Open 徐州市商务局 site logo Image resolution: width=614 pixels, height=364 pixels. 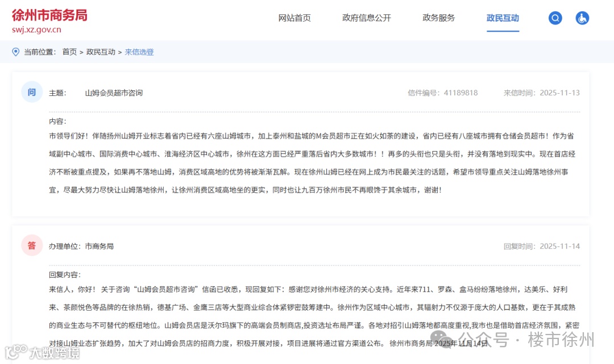(x=49, y=16)
